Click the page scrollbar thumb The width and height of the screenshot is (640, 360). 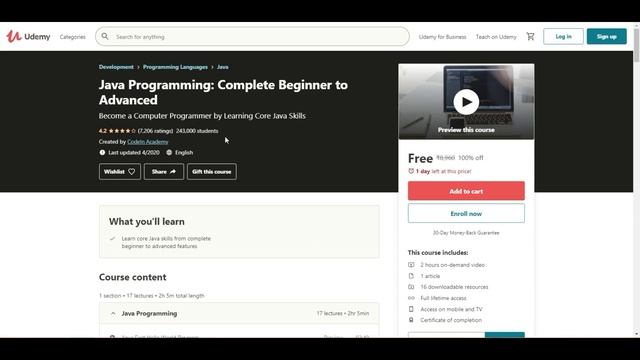coord(636,45)
